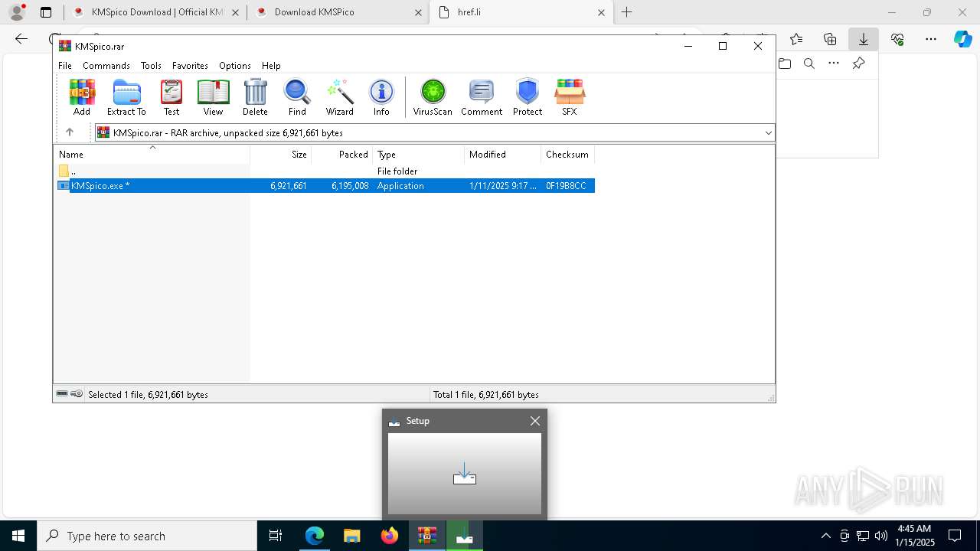Image resolution: width=980 pixels, height=551 pixels.
Task: Sort by Size column header
Action: tap(281, 155)
